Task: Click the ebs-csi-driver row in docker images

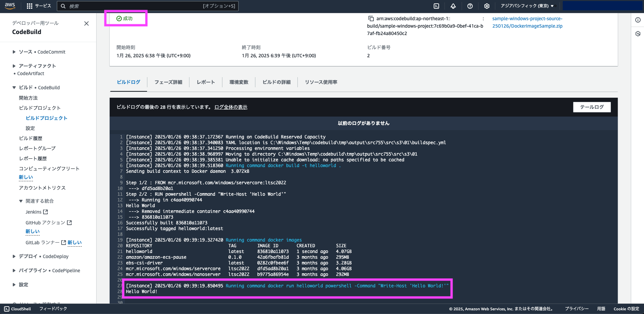Action: [x=239, y=263]
